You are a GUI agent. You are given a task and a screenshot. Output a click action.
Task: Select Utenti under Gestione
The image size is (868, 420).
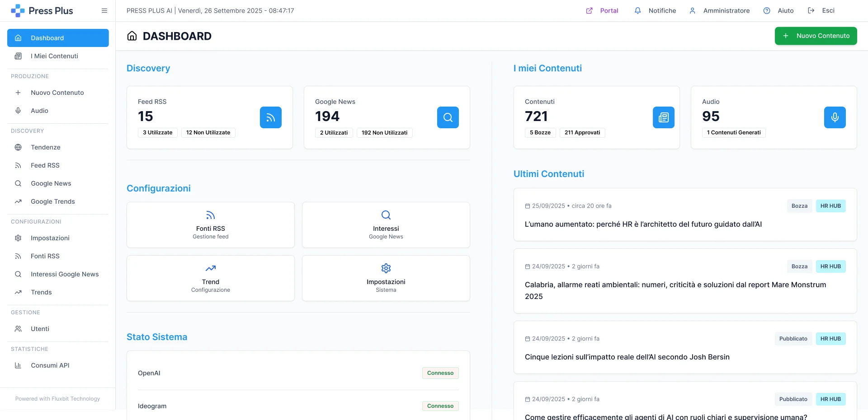(x=40, y=329)
